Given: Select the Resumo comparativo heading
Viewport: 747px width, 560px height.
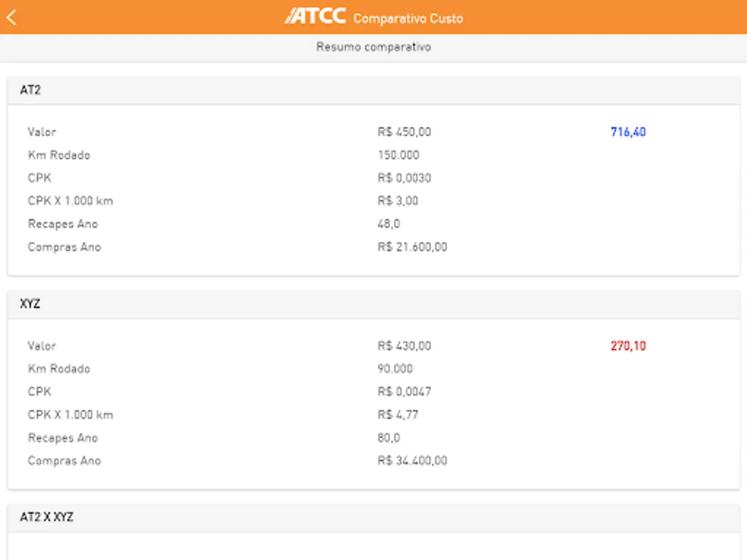Looking at the screenshot, I should click(374, 47).
